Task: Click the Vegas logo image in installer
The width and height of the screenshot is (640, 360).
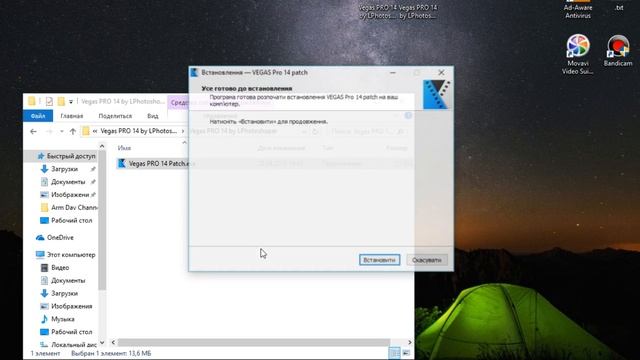Action: point(437,95)
